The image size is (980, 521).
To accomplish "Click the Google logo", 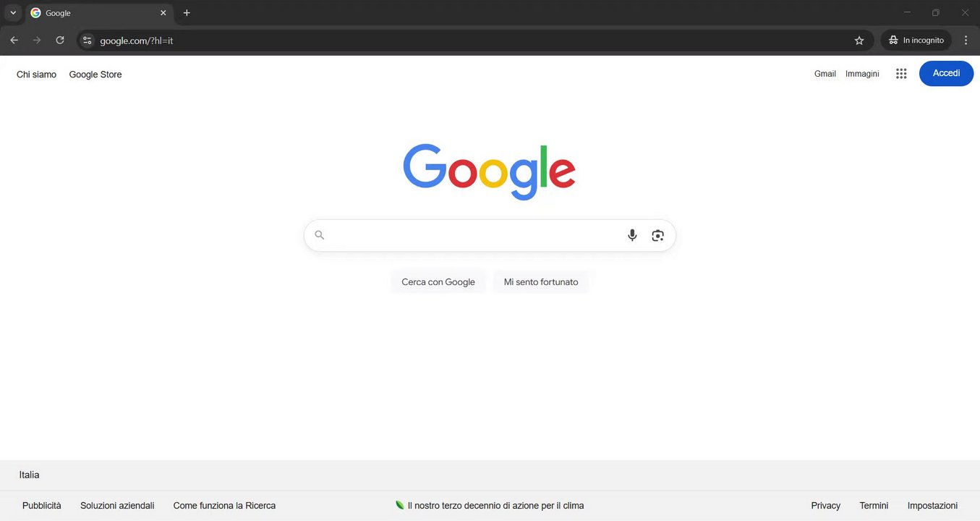I will pyautogui.click(x=490, y=171).
